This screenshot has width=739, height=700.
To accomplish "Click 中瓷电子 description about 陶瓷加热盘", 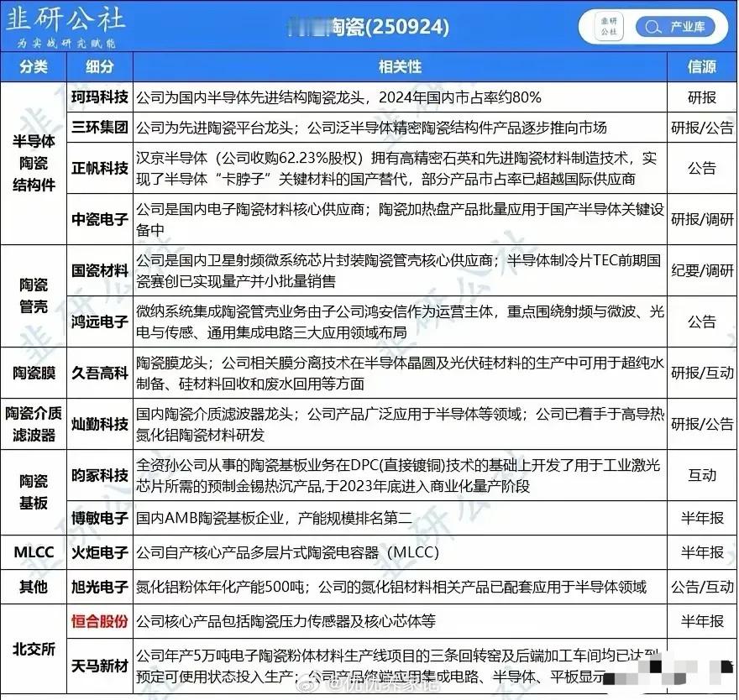I will pyautogui.click(x=400, y=219).
